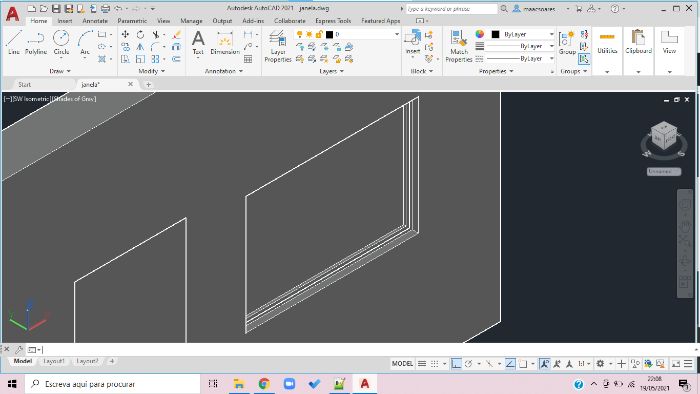This screenshot has height=394, width=700.
Task: Click the MODEL space button
Action: [x=402, y=364]
